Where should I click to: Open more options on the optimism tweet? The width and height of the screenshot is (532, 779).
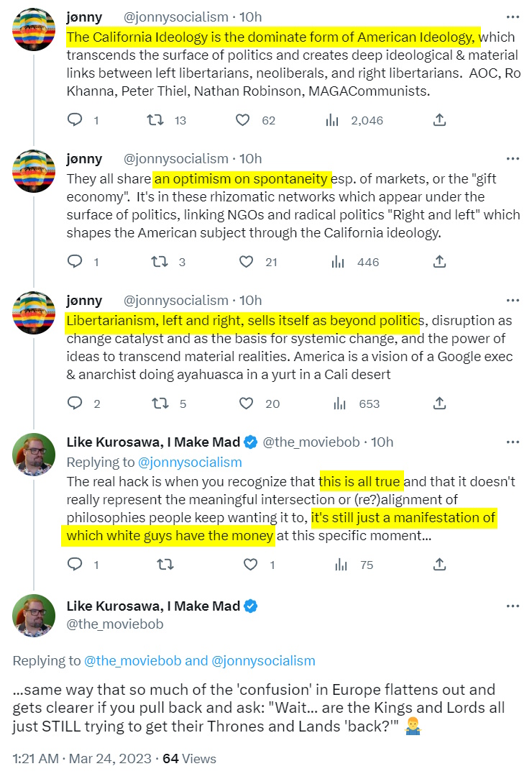(512, 158)
